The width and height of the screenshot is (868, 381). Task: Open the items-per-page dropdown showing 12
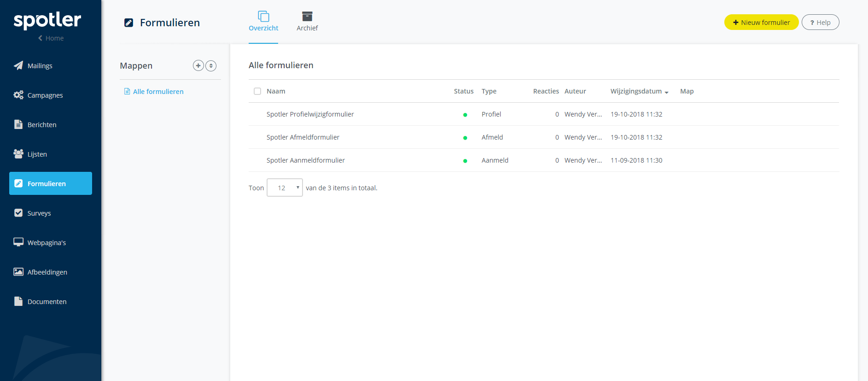click(x=285, y=188)
